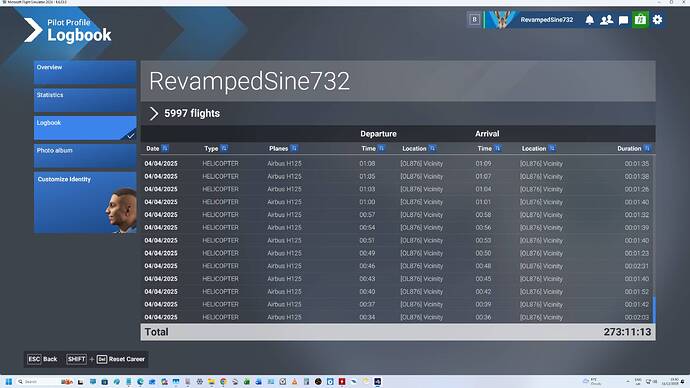Click the Planes column header label

pos(279,149)
